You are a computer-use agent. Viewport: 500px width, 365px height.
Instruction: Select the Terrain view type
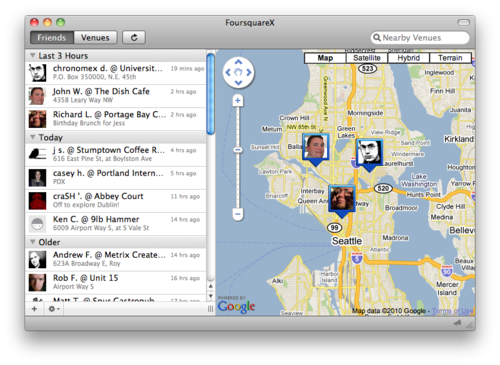tap(450, 58)
